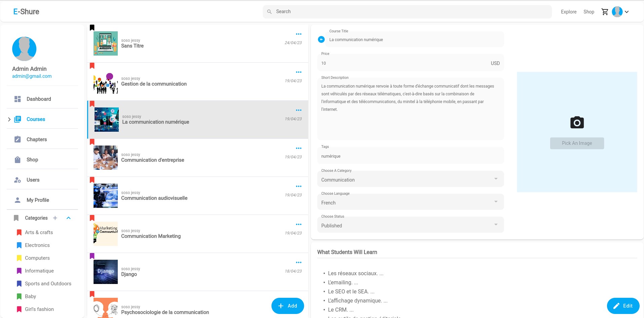This screenshot has height=318, width=644.
Task: Click the Add course button
Action: (x=288, y=306)
